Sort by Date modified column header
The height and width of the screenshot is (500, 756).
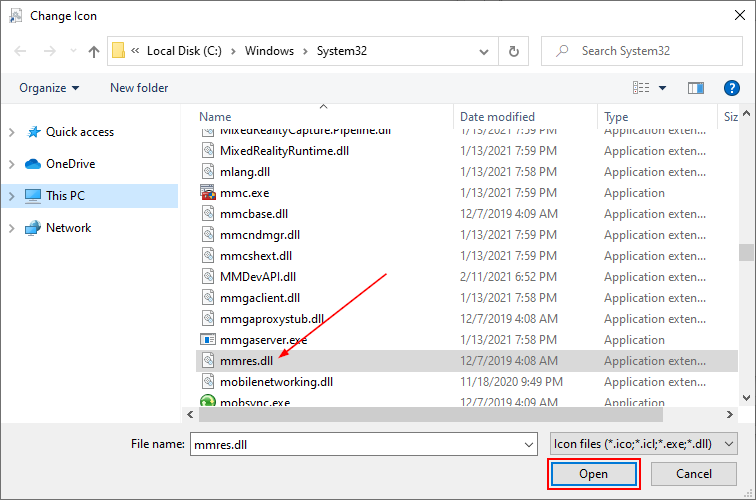pos(497,117)
